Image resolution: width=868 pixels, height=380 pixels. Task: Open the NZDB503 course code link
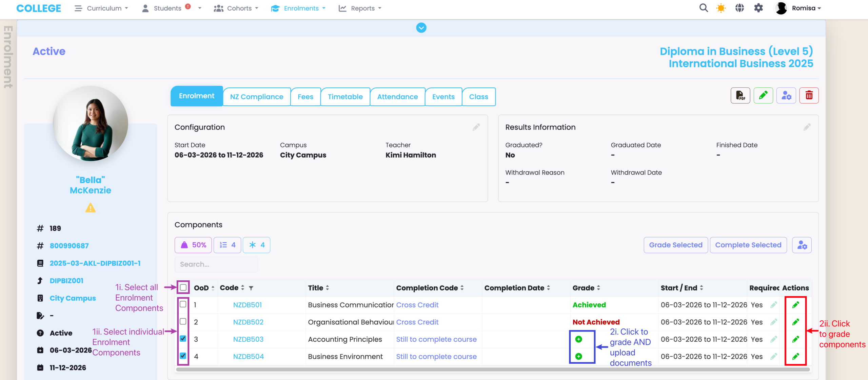pos(248,339)
